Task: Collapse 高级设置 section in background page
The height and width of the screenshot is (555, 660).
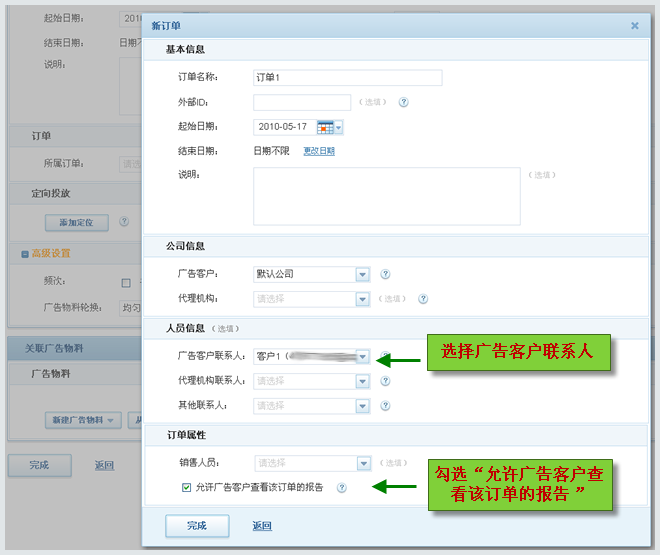Action: pyautogui.click(x=25, y=254)
